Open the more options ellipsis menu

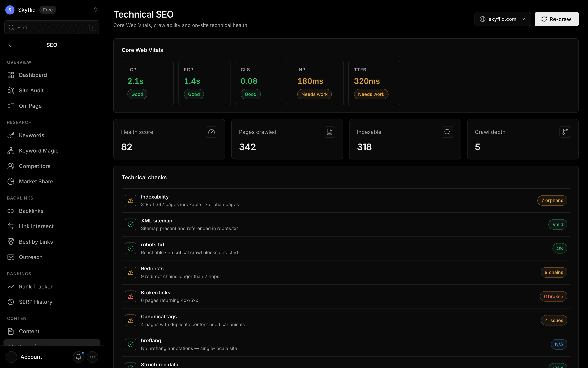92,357
